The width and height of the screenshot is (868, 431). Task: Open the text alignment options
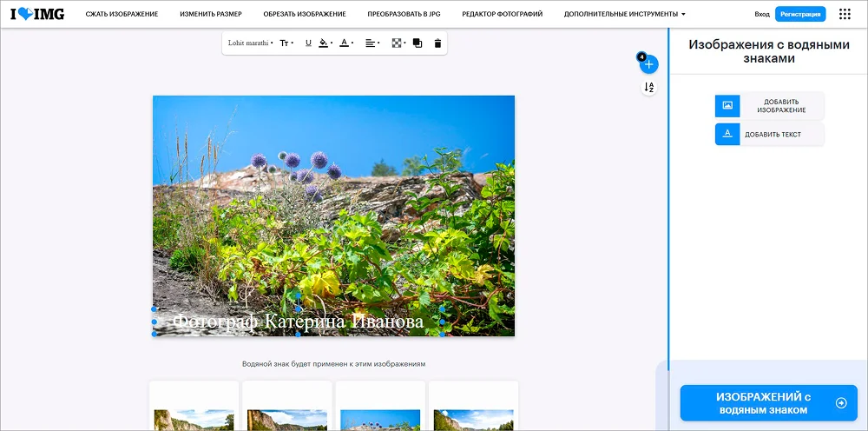372,43
